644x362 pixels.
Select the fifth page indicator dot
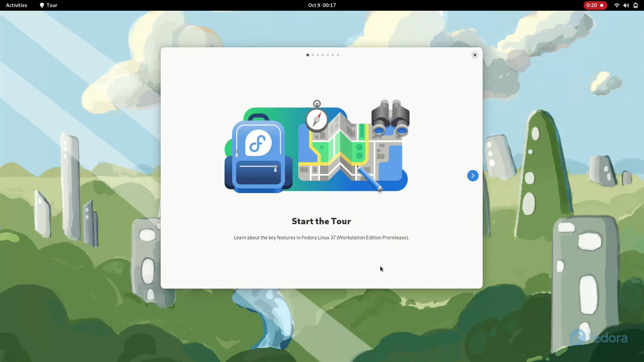tap(328, 55)
